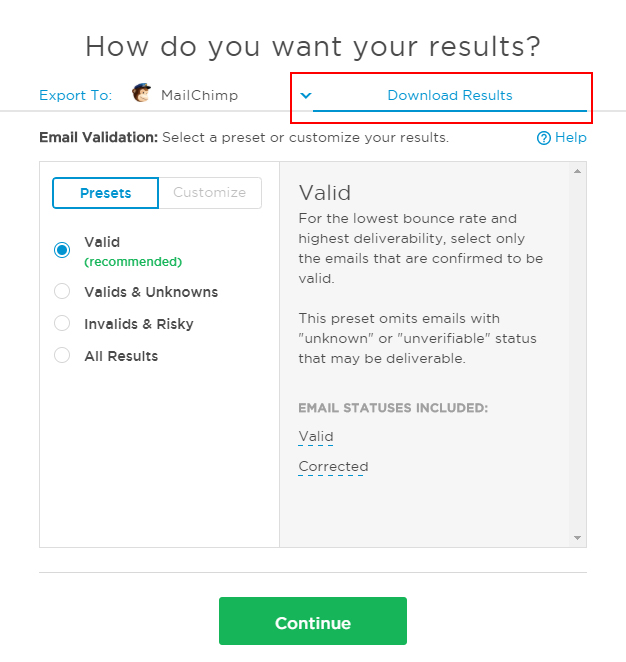Click the green recommended label
Image resolution: width=626 pixels, height=662 pixels.
tap(133, 262)
